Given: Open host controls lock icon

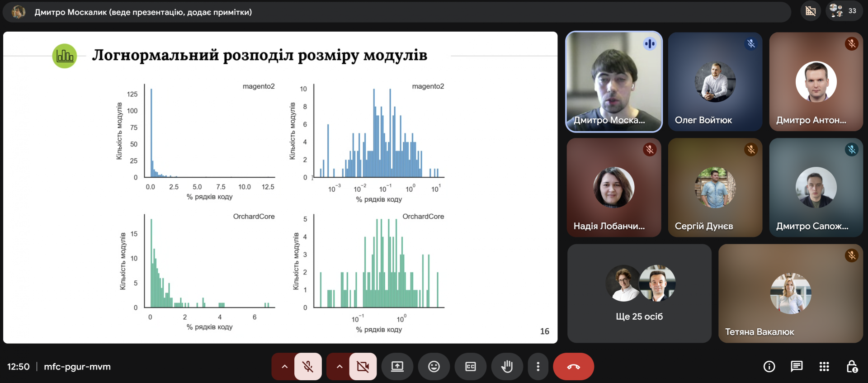Looking at the screenshot, I should 852,366.
